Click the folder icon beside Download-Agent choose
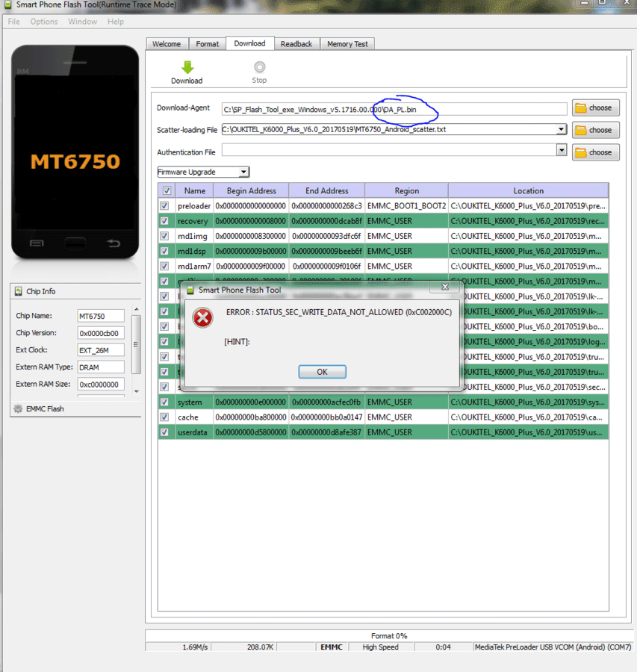This screenshot has width=637, height=672. (x=580, y=108)
